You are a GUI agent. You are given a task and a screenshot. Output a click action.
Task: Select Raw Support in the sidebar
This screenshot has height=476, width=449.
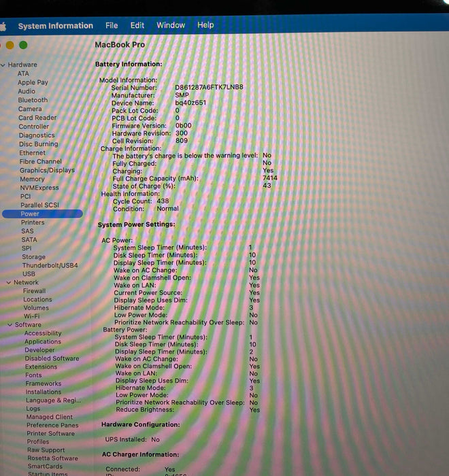coord(46,450)
